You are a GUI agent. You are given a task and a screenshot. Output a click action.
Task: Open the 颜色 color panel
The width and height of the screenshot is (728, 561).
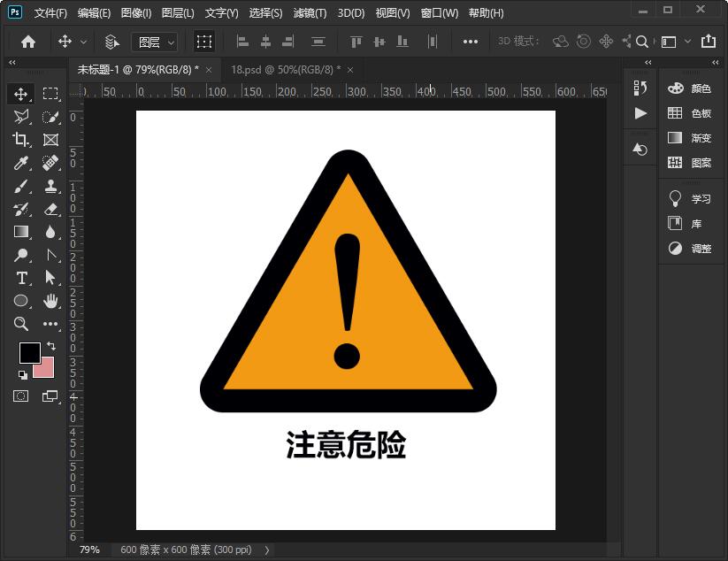pos(689,88)
